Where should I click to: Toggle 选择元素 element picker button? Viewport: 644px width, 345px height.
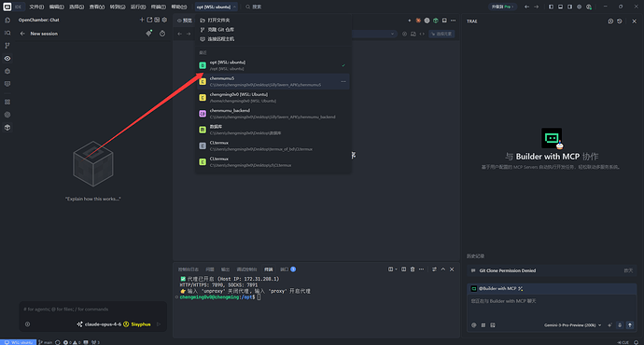(x=441, y=34)
